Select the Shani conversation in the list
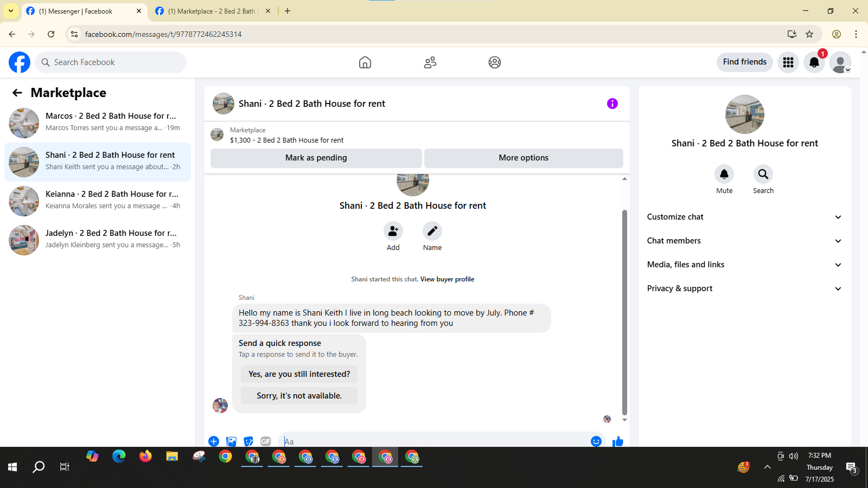868x488 pixels. pyautogui.click(x=98, y=162)
